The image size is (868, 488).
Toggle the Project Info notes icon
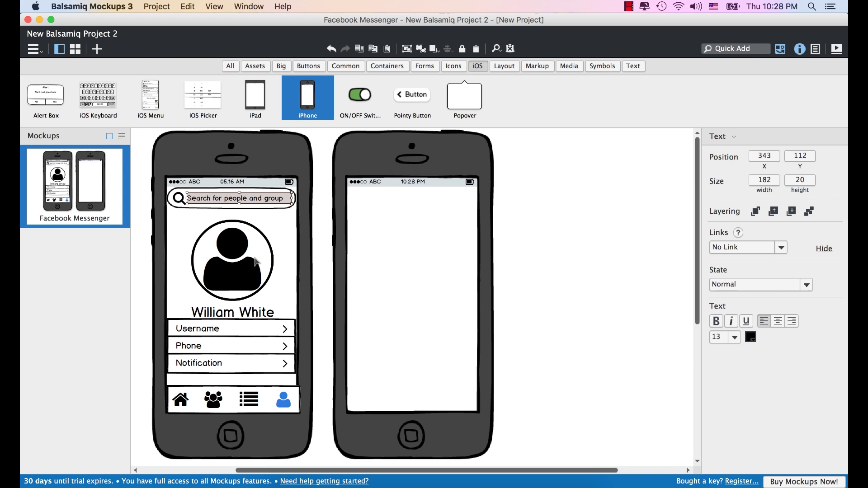pos(816,49)
